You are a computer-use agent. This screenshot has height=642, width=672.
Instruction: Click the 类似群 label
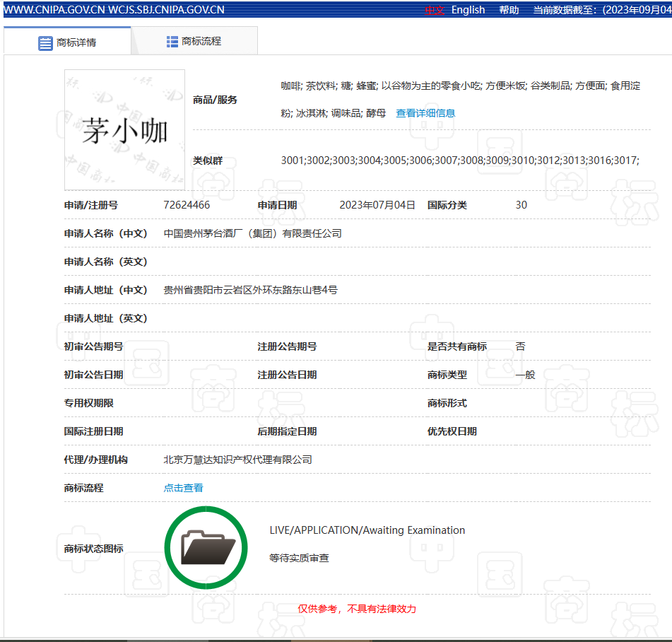tap(208, 160)
